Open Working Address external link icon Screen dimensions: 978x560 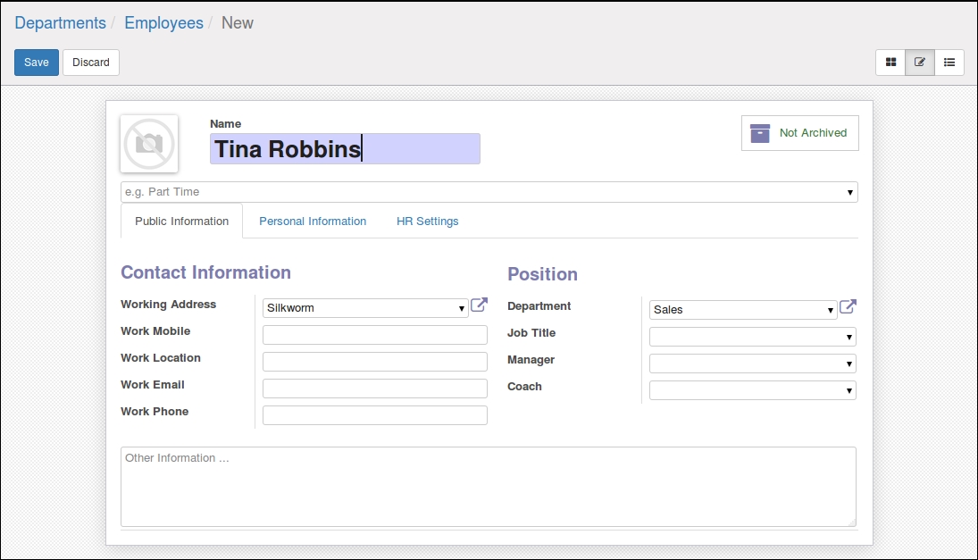point(479,305)
